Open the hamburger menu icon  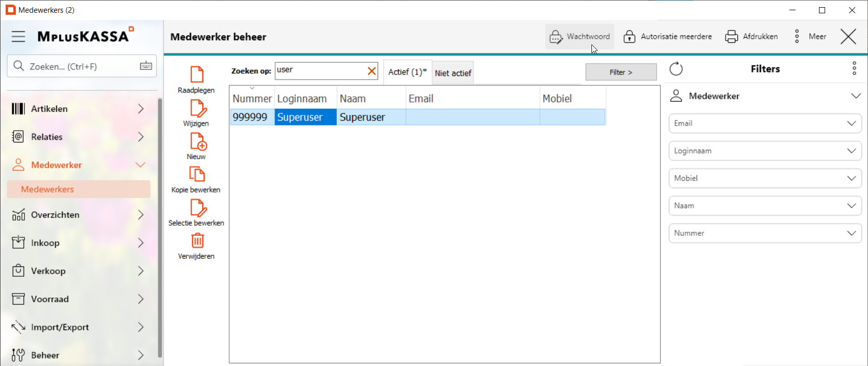click(x=18, y=36)
